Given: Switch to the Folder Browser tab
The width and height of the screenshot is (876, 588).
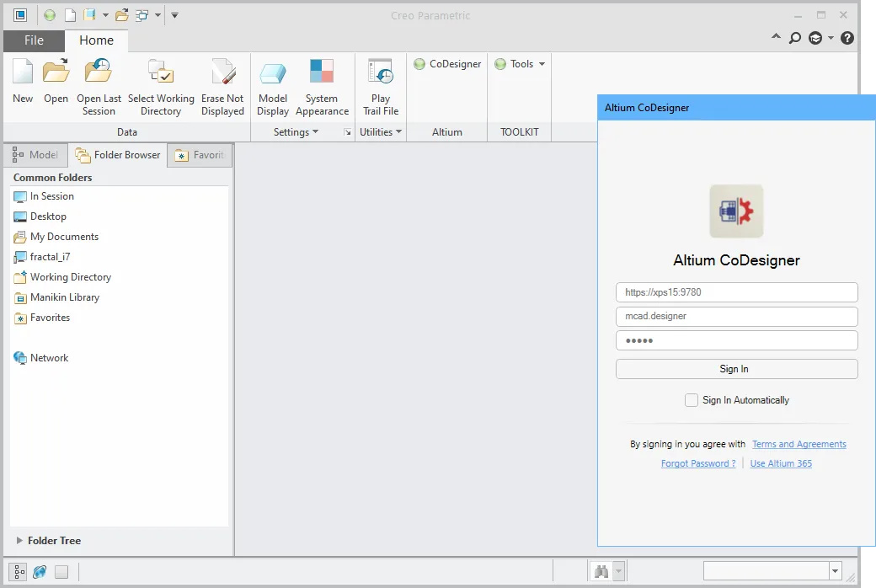Looking at the screenshot, I should tap(118, 155).
